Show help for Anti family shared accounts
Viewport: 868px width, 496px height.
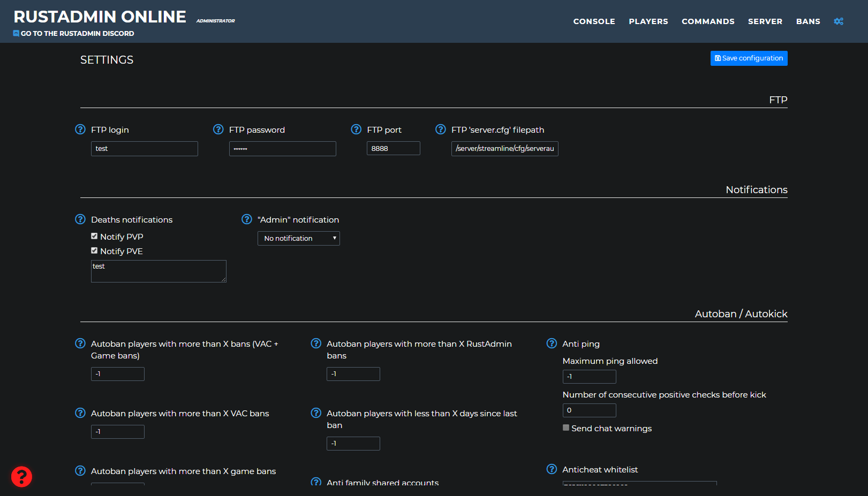316,482
